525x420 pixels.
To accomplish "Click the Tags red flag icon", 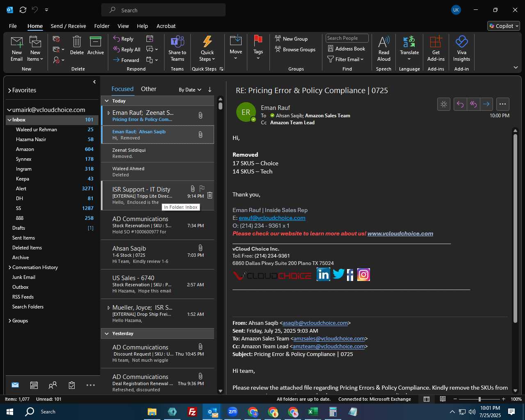I will [258, 40].
